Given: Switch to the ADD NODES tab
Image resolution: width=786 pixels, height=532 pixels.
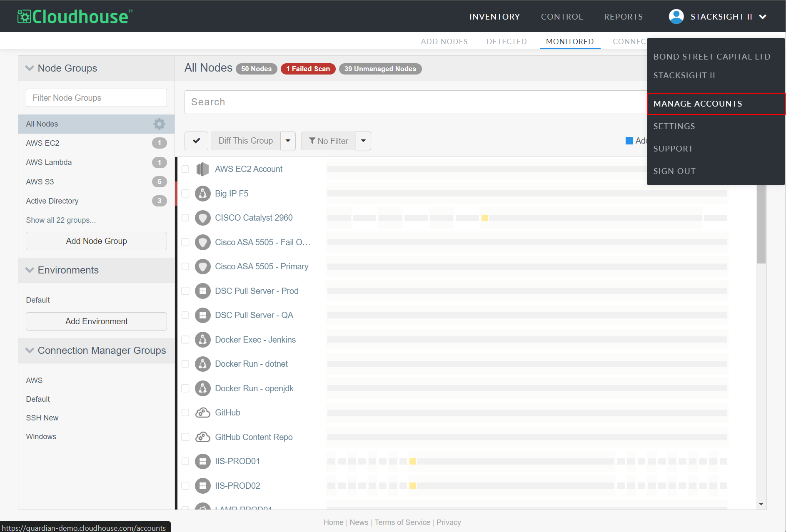Looking at the screenshot, I should [444, 42].
